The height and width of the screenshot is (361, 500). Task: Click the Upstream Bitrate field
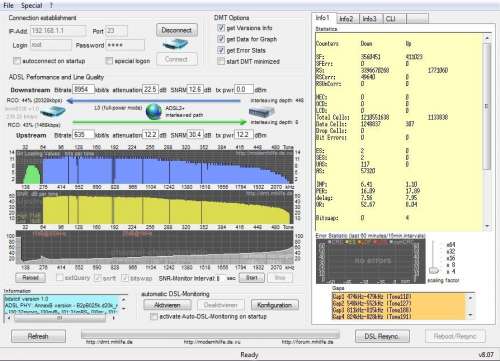coord(83,135)
